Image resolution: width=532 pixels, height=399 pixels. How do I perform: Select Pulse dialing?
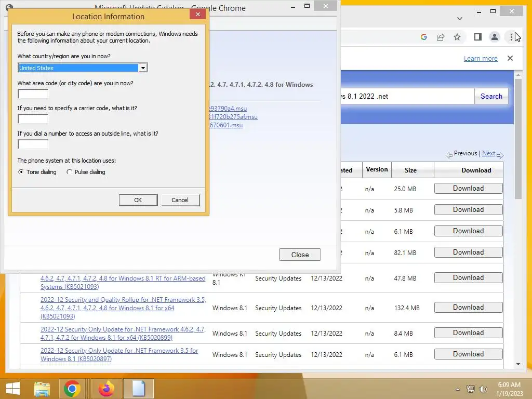coord(86,172)
